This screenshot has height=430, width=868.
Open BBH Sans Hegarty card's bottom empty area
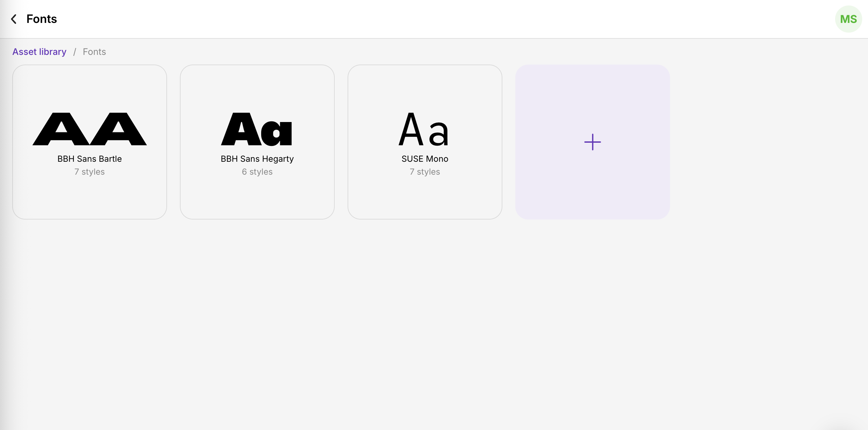[x=257, y=199]
